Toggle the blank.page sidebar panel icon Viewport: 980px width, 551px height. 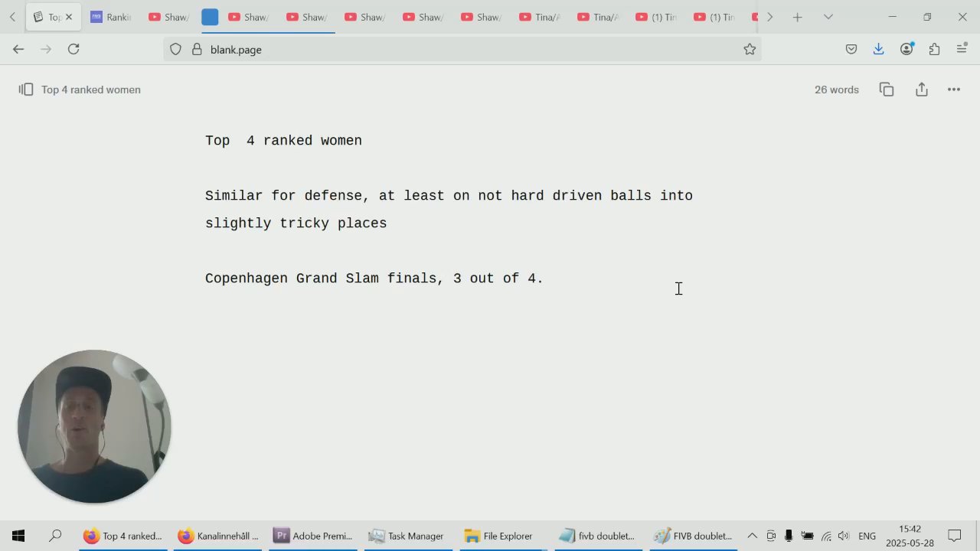(x=26, y=90)
